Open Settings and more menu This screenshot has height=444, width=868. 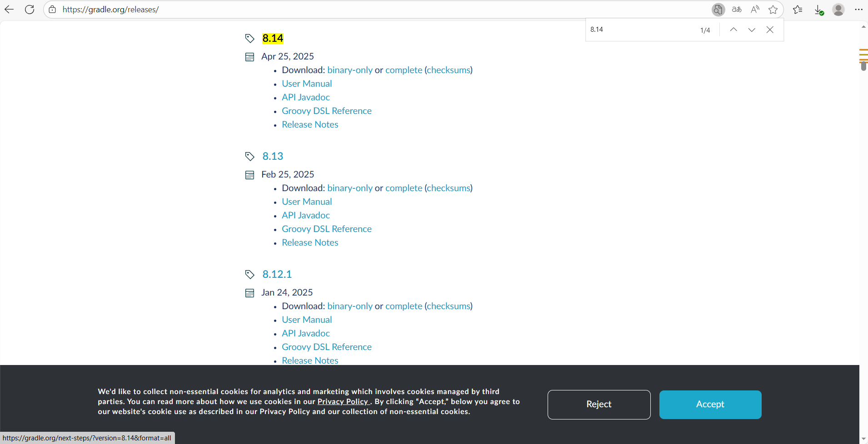click(858, 10)
